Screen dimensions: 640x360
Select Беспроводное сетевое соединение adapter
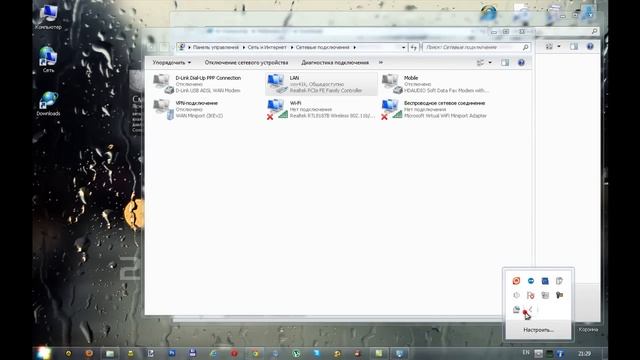pyautogui.click(x=434, y=109)
